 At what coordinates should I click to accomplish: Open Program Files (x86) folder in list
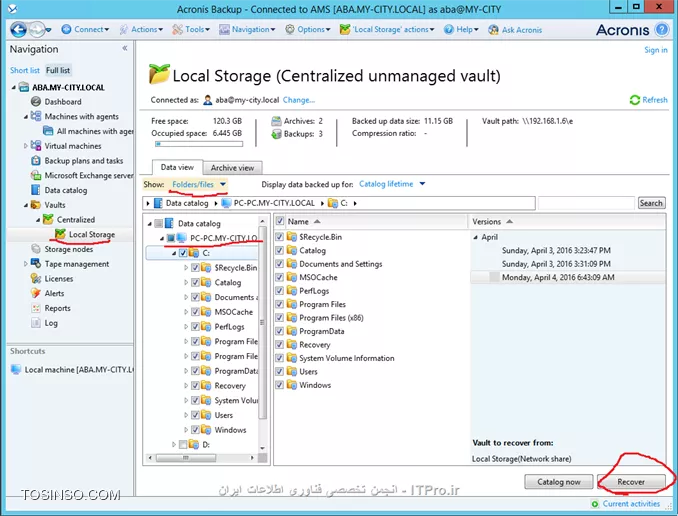[331, 318]
